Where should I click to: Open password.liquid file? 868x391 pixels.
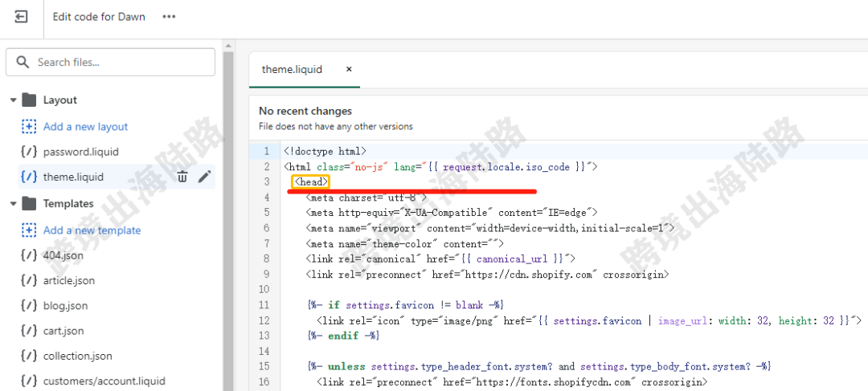click(x=80, y=152)
